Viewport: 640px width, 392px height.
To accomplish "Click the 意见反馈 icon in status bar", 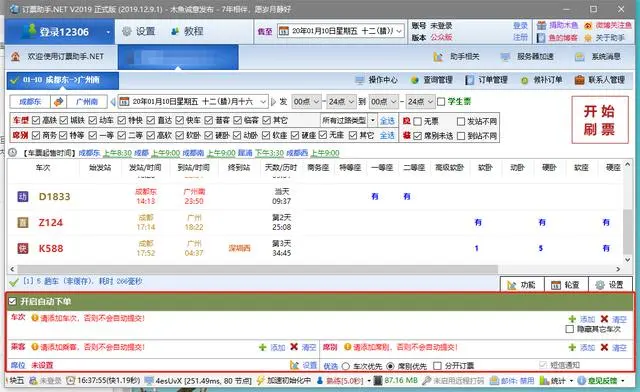I will point(581,381).
